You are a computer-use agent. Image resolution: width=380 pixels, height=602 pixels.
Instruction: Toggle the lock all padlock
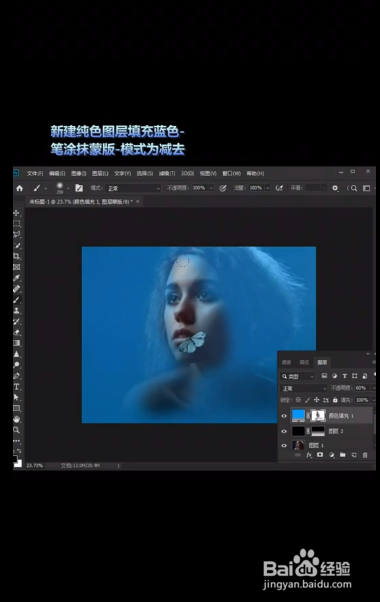pyautogui.click(x=335, y=400)
